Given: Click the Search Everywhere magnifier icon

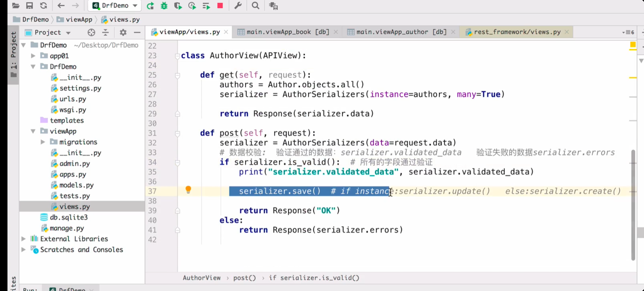Looking at the screenshot, I should pos(256,6).
